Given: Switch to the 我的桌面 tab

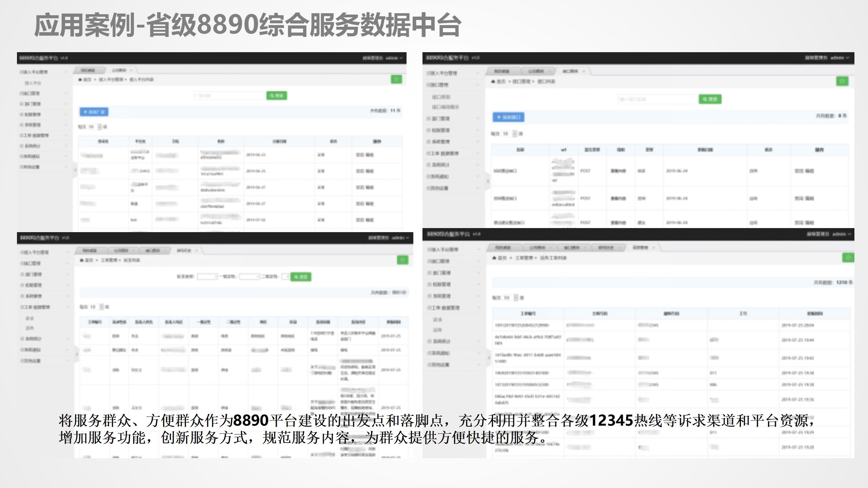Looking at the screenshot, I should [x=89, y=70].
